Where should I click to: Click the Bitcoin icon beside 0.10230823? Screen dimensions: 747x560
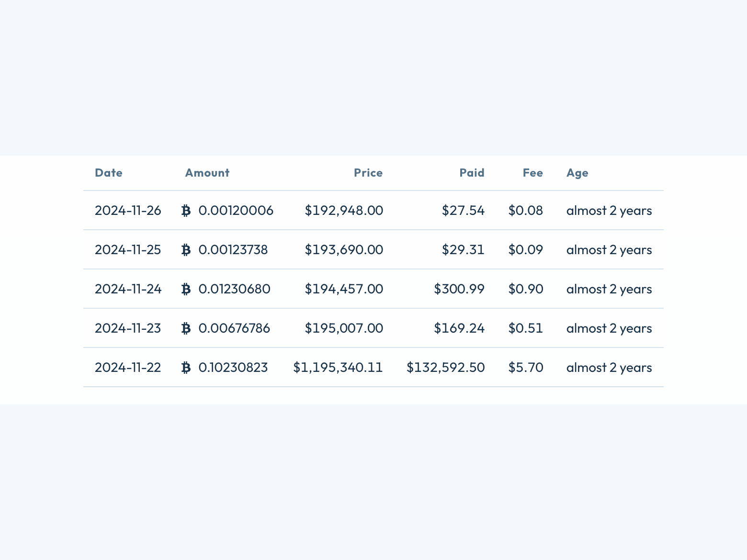pyautogui.click(x=186, y=368)
